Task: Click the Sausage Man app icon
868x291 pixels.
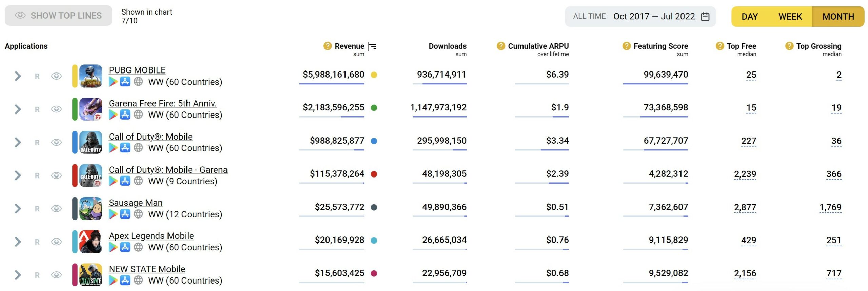Action: [91, 208]
